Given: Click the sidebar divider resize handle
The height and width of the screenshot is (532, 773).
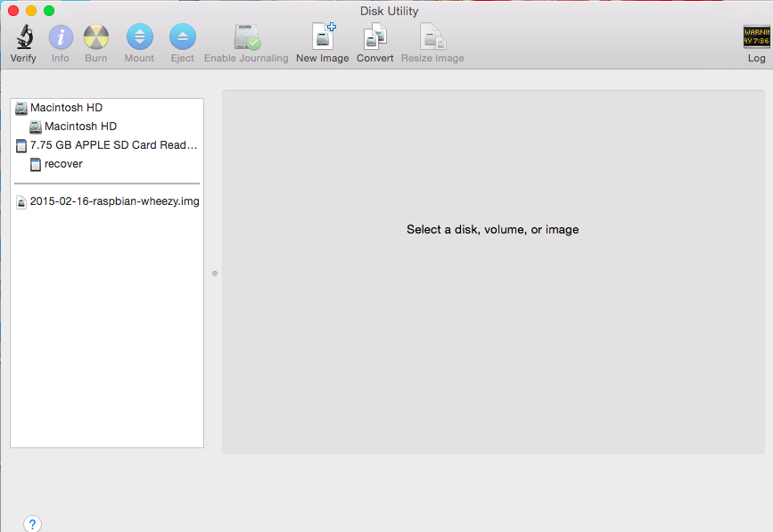Looking at the screenshot, I should point(215,274).
